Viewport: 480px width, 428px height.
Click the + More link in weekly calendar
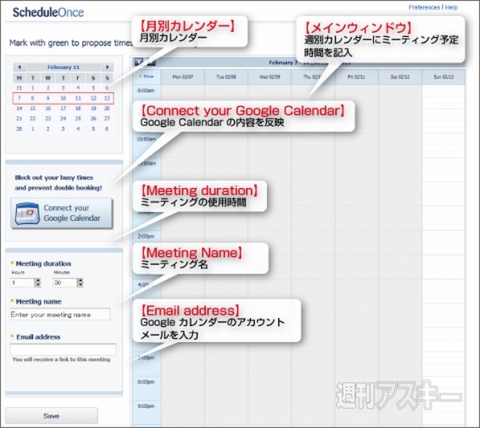tap(146, 77)
